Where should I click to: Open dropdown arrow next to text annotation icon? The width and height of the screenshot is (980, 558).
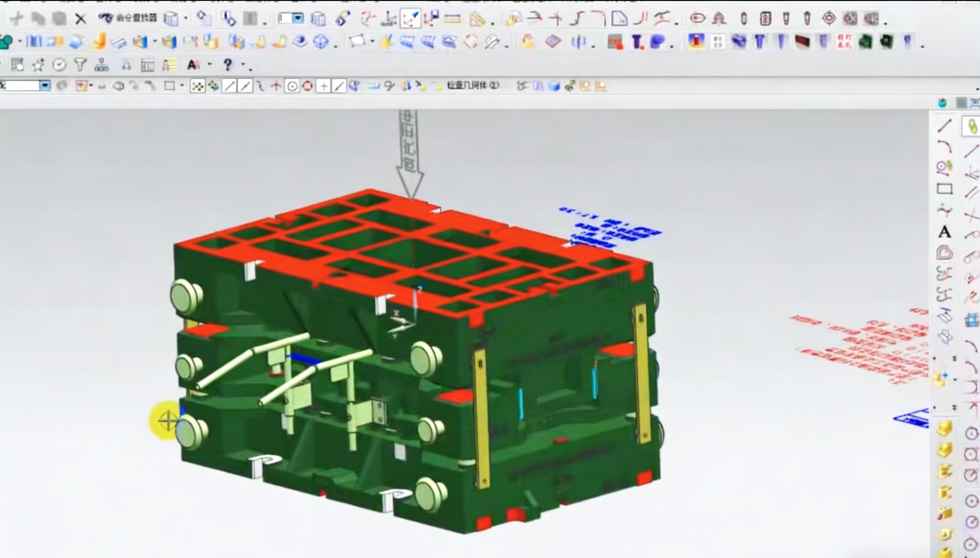[x=209, y=64]
